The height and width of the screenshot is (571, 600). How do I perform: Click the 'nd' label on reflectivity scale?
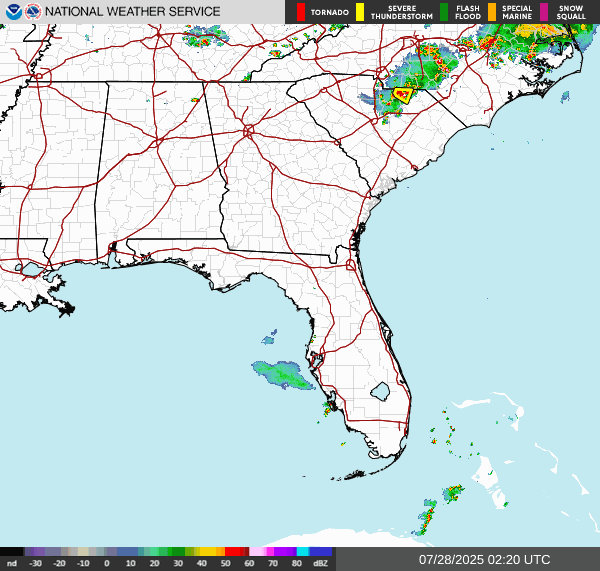click(x=12, y=563)
